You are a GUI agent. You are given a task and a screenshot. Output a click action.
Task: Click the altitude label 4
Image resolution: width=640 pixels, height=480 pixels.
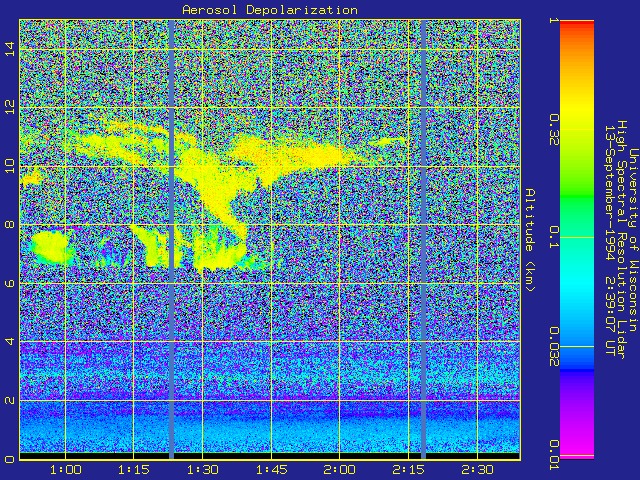pos(10,341)
